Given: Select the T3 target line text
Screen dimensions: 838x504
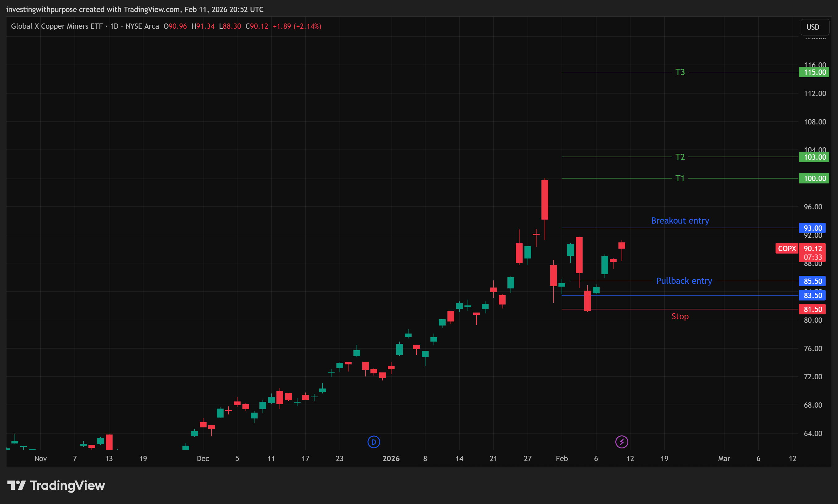Looking at the screenshot, I should tap(680, 72).
